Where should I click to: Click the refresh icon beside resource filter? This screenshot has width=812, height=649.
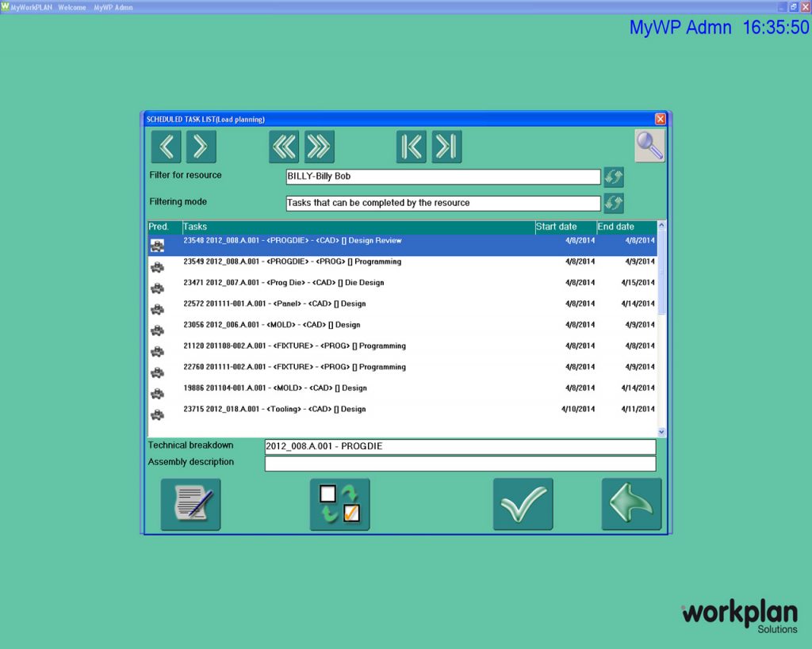coord(614,176)
